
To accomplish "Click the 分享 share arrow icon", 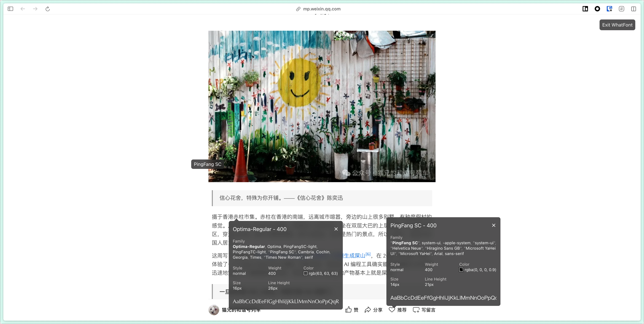I will 367,310.
